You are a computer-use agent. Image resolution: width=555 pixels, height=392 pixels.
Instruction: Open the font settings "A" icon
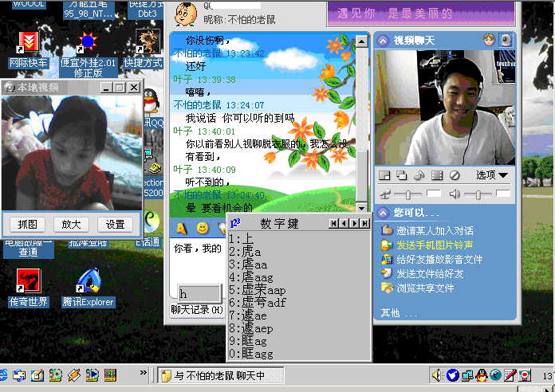pos(182,228)
